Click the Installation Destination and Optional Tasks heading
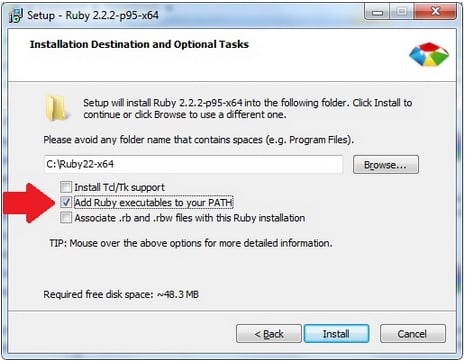Screen dimensions: 465x363 139,44
